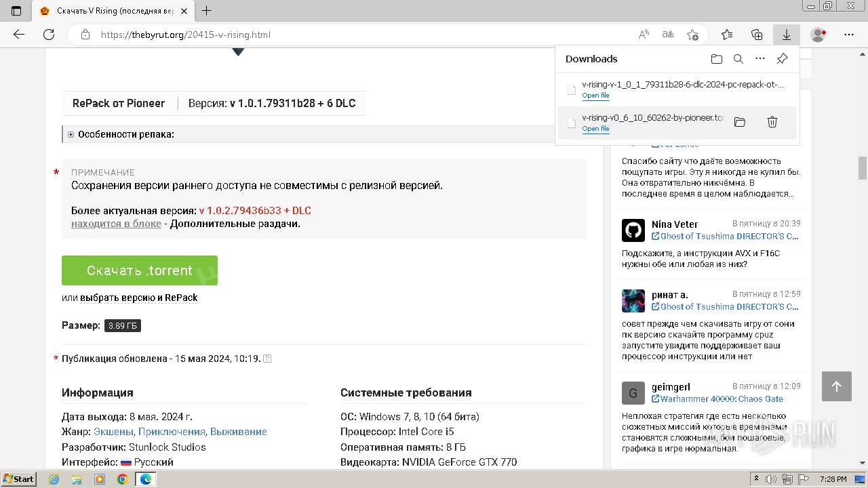Open Edge settings and more menu

point(849,35)
